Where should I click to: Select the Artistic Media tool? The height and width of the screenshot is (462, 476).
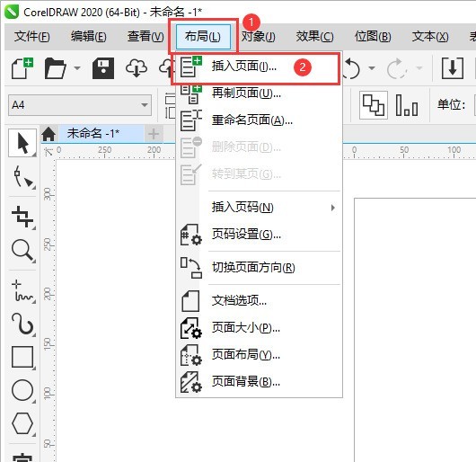(x=22, y=324)
